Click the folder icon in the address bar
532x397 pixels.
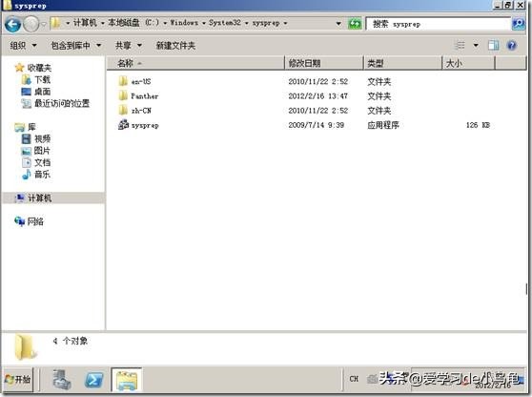pos(55,23)
